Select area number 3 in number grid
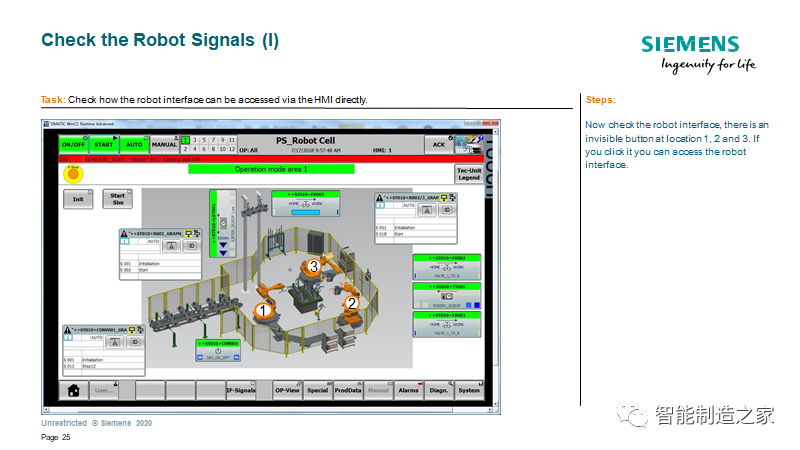This screenshot has height=450, width=800. [x=195, y=140]
